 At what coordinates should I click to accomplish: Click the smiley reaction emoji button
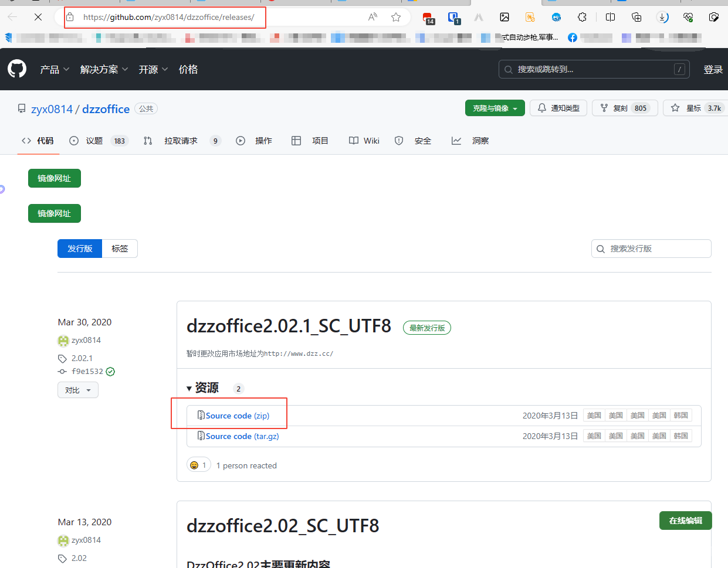click(199, 465)
